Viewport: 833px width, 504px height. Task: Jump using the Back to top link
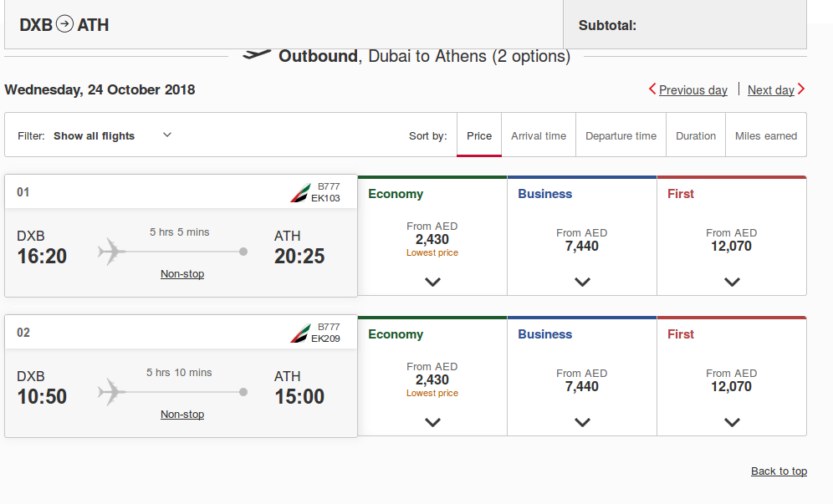779,471
